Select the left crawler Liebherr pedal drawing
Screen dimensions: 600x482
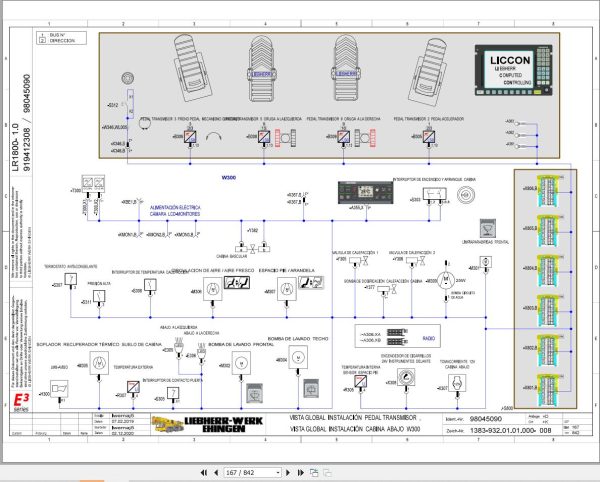click(262, 68)
